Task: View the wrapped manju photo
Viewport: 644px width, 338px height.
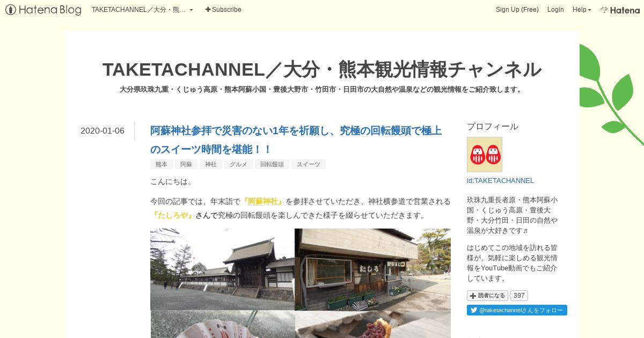Action: point(222,325)
